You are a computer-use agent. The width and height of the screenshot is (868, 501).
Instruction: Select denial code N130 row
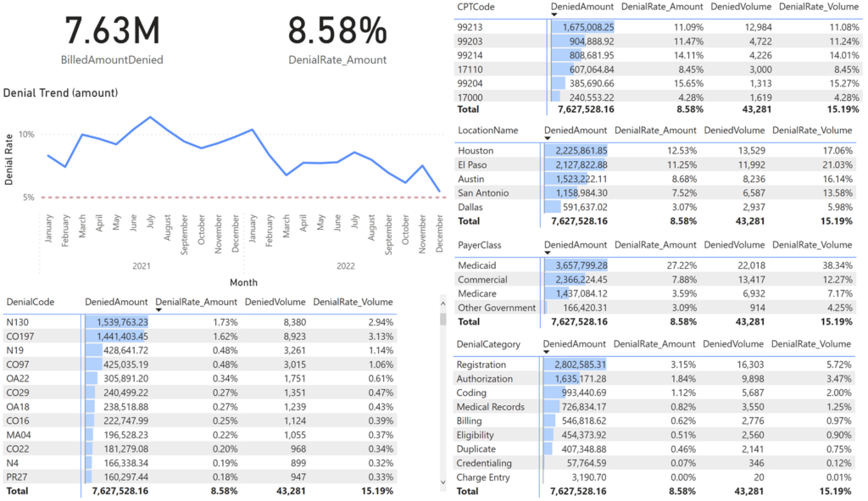[x=200, y=322]
